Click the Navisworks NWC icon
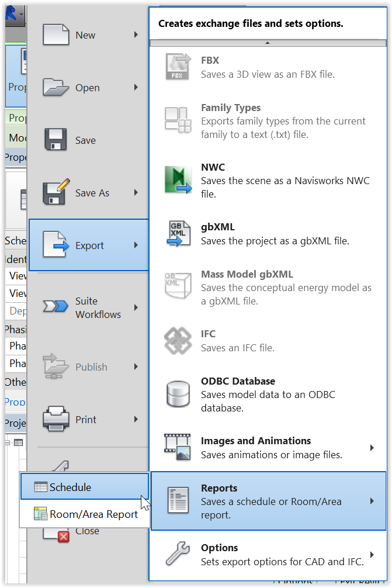Screen dimensions: 392x588 click(178, 180)
